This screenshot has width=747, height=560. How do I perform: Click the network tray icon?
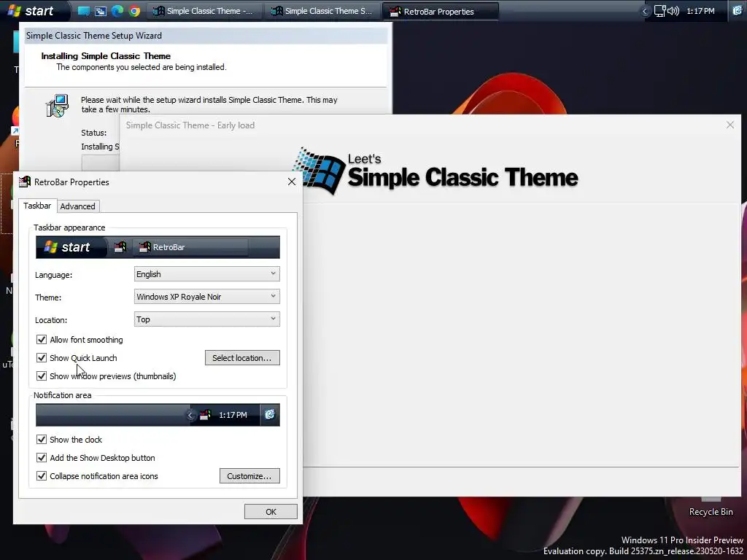(659, 11)
